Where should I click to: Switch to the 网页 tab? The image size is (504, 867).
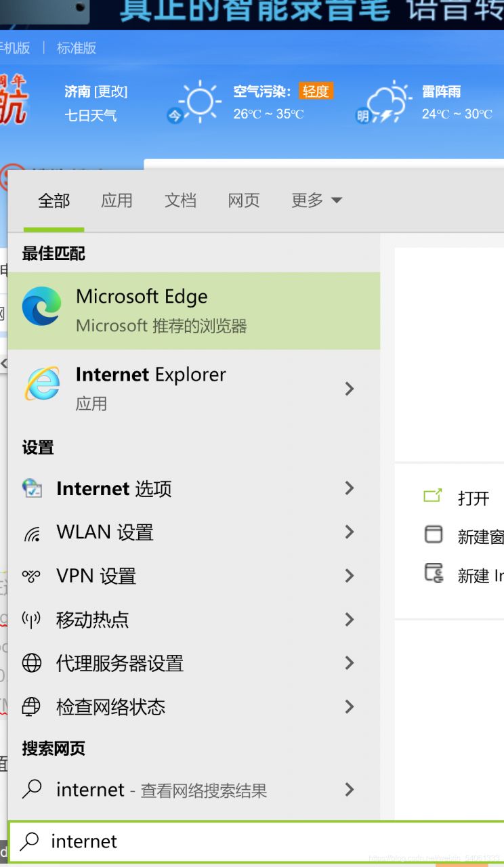click(x=244, y=200)
